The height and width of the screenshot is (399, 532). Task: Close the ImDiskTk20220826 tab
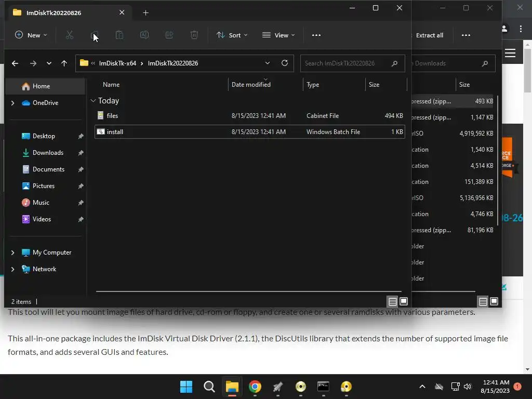[x=122, y=12]
